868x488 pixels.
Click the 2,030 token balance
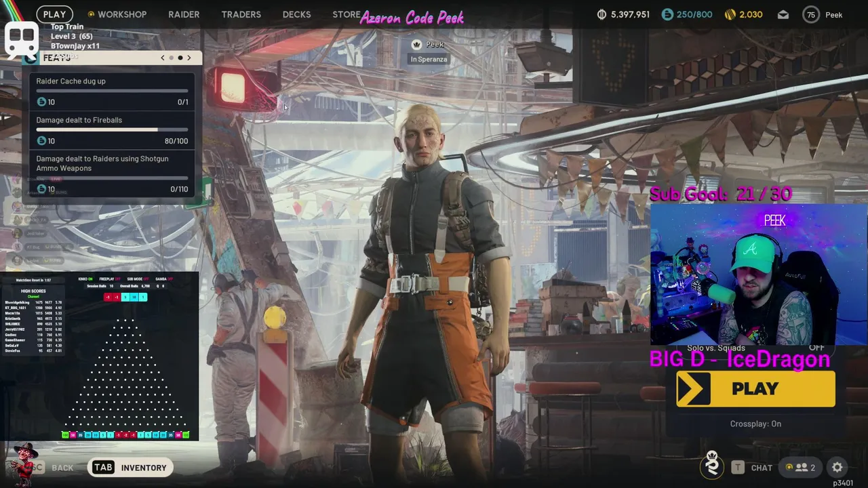pyautogui.click(x=751, y=14)
